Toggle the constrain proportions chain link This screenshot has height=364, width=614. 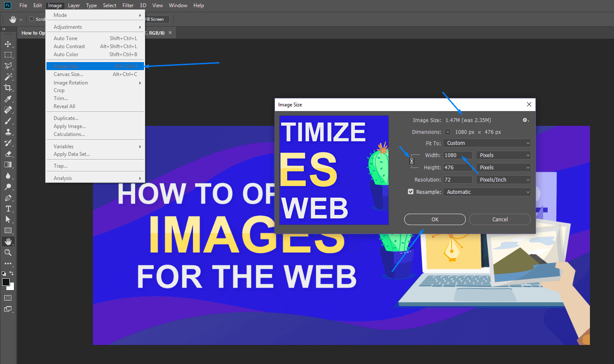(x=412, y=161)
